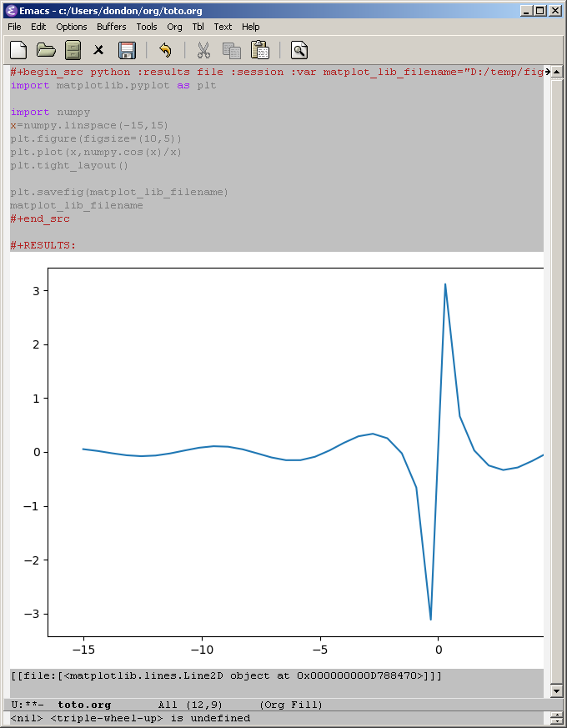Click the Search magnifier icon

pos(299,50)
